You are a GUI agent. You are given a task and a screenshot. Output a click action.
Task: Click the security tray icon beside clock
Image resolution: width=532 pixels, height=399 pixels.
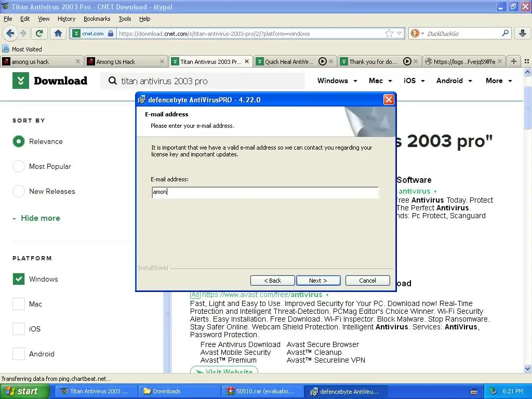(494, 391)
